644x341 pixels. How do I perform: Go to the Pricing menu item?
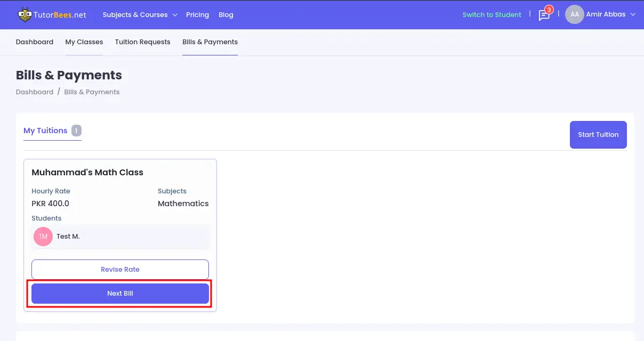(197, 15)
